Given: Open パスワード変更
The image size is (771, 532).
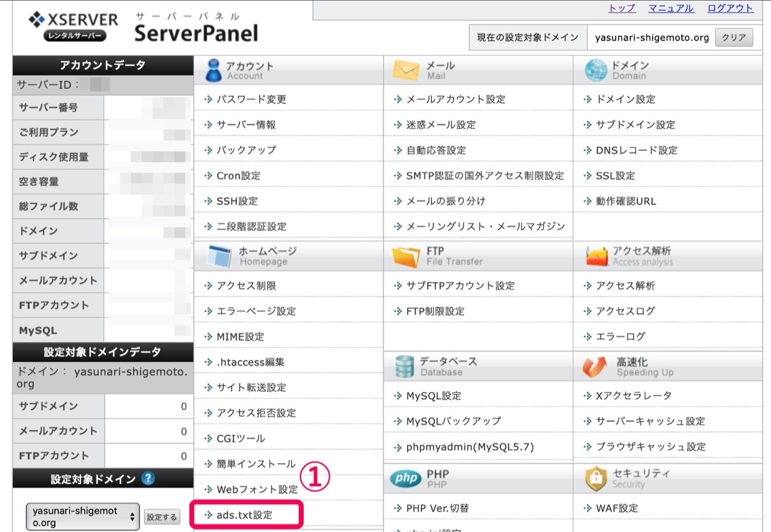Looking at the screenshot, I should pyautogui.click(x=251, y=100).
